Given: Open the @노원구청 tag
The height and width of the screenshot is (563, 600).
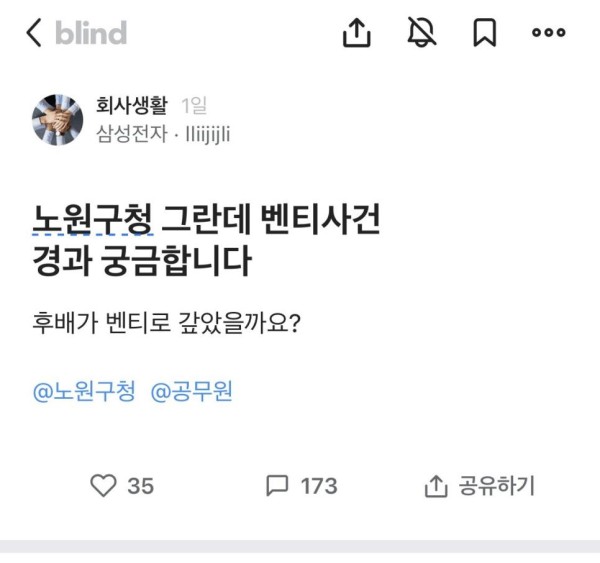Looking at the screenshot, I should [84, 392].
